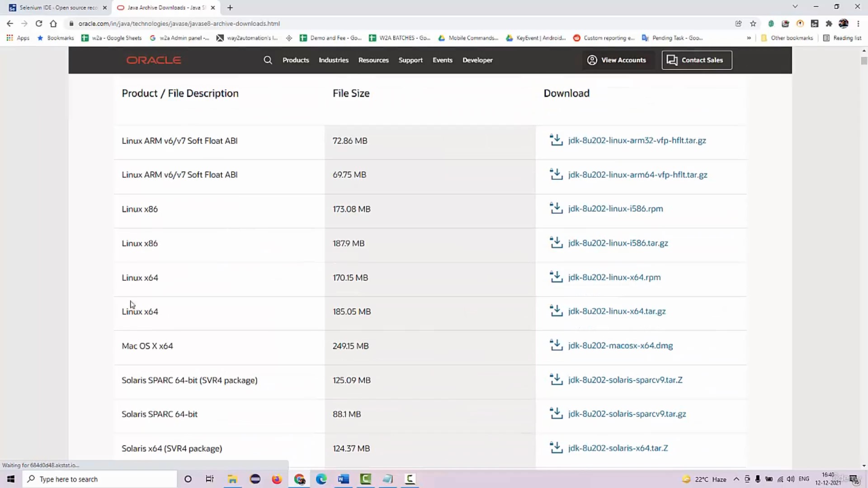Click the taskbar search box
Image resolution: width=868 pixels, height=488 pixels.
[x=99, y=479]
